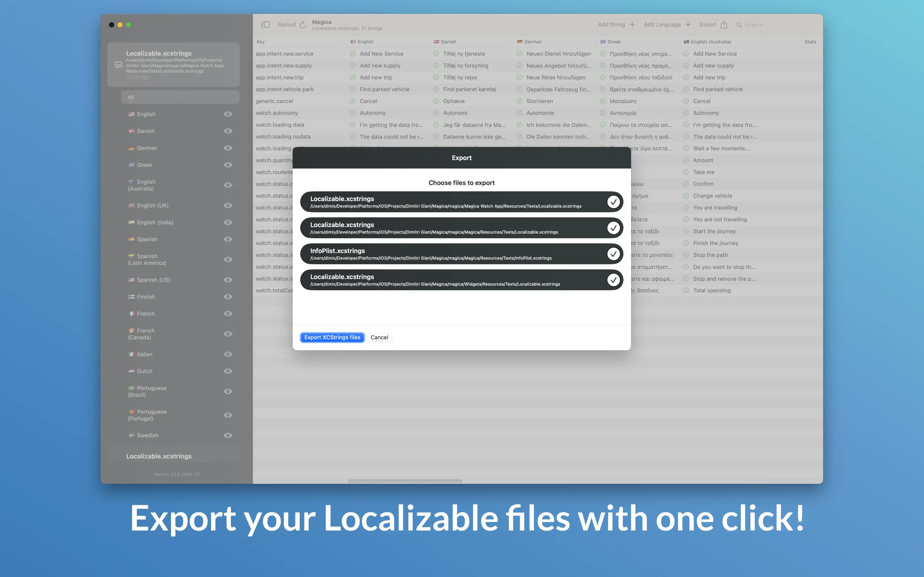Hide the Swedish language with eye icon

(x=228, y=435)
